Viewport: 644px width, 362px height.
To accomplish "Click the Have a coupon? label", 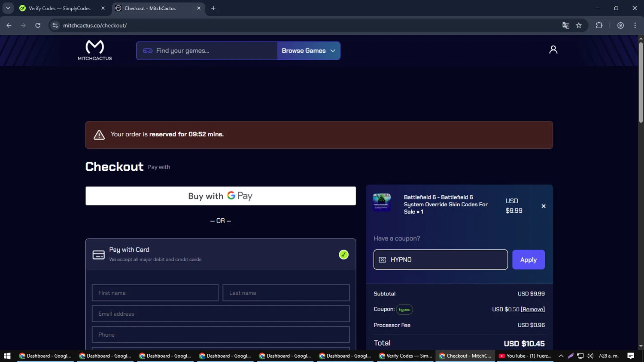I will click(397, 238).
